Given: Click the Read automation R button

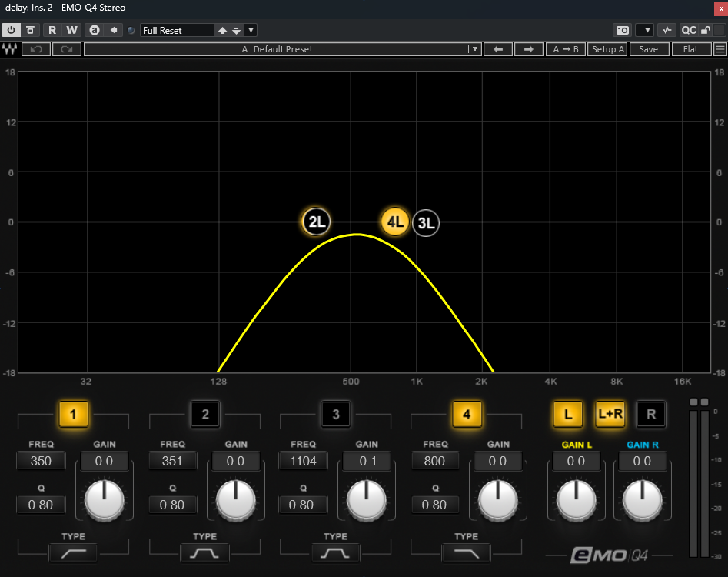Looking at the screenshot, I should [x=52, y=30].
